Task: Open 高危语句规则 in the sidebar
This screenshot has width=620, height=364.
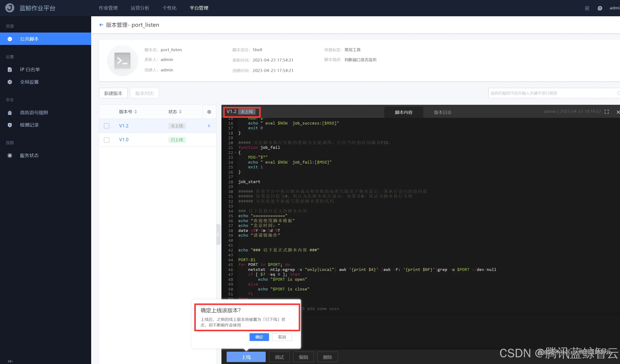Action: pyautogui.click(x=34, y=113)
